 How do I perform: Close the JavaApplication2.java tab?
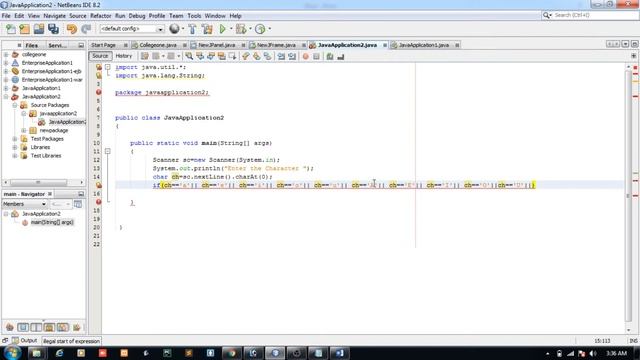click(385, 45)
